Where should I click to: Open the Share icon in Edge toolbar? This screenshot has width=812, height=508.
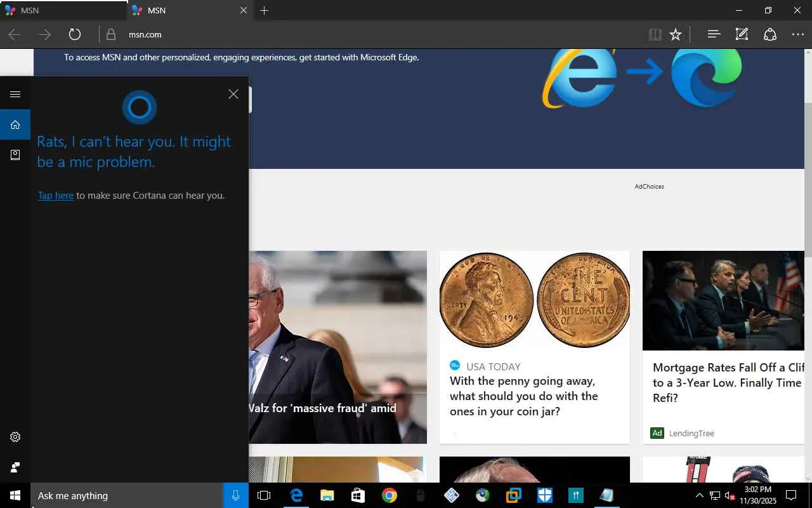tap(769, 34)
